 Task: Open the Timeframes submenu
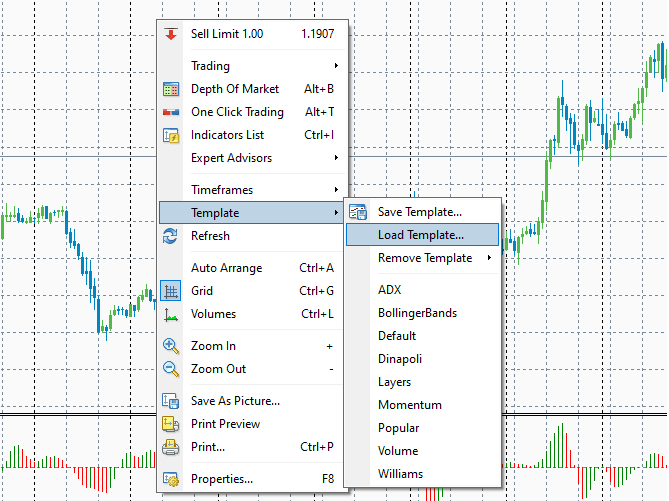tap(252, 189)
